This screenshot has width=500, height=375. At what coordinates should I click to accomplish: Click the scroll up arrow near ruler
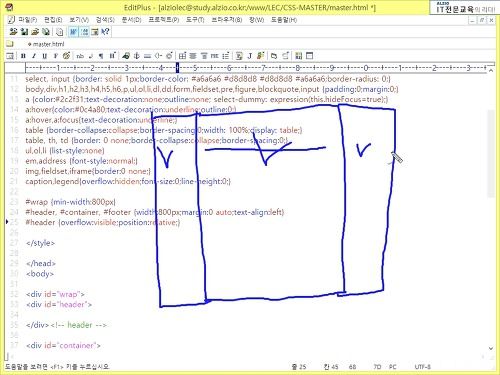(491, 70)
